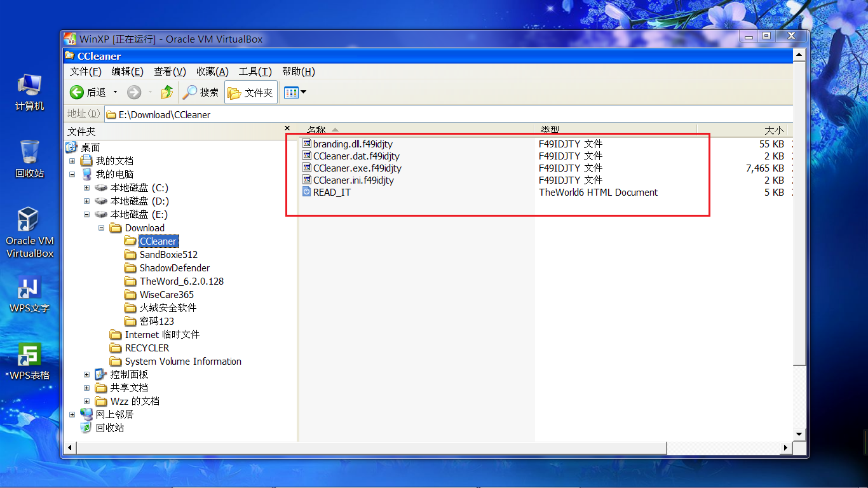Launch the Oracle VM VirtualBox desktop shortcut

[30, 232]
